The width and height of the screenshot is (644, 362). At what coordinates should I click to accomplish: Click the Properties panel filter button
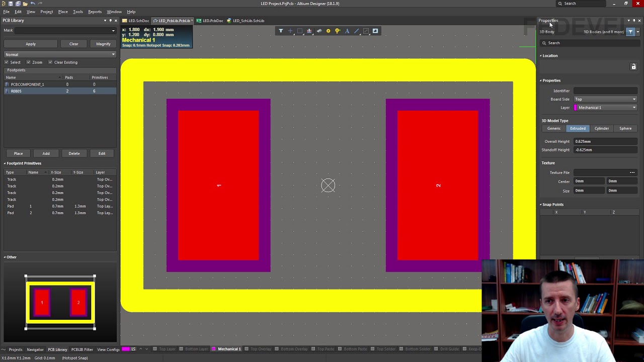(630, 32)
